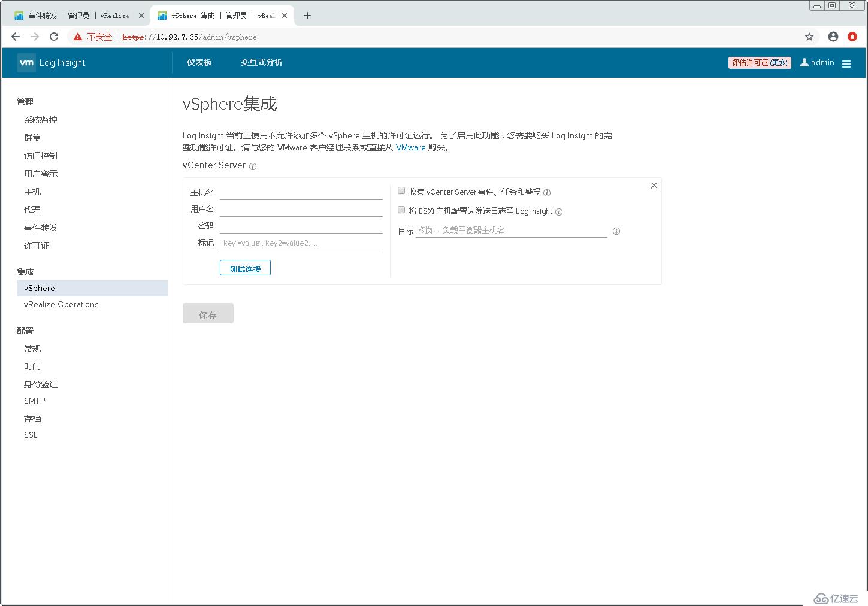Open vRealize Operations integration page
This screenshot has height=606, width=868.
pos(61,304)
